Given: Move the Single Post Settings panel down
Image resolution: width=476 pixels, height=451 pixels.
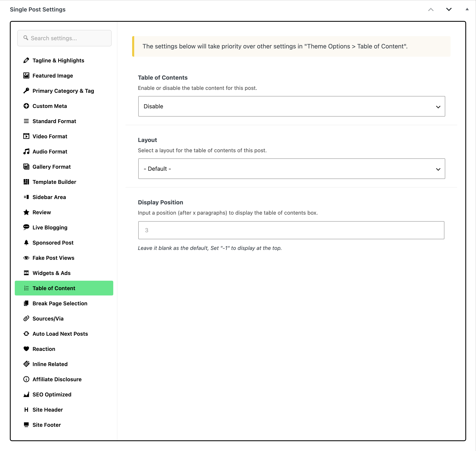Looking at the screenshot, I should (449, 9).
